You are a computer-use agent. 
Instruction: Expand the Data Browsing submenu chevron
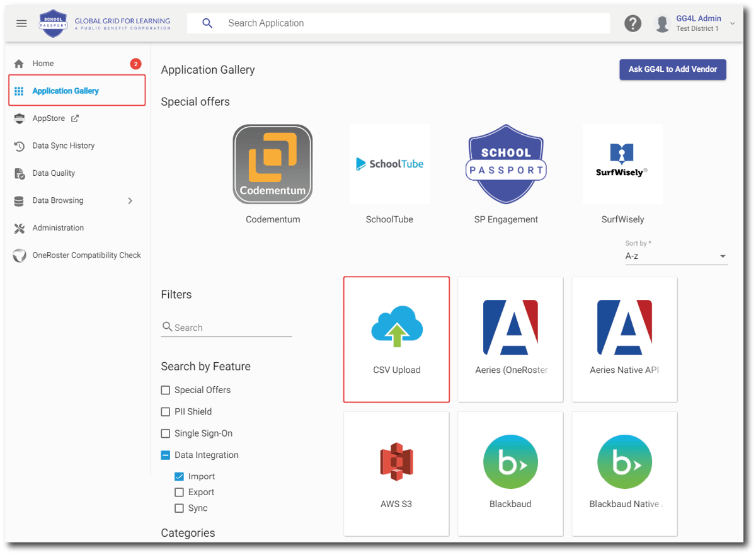point(130,200)
